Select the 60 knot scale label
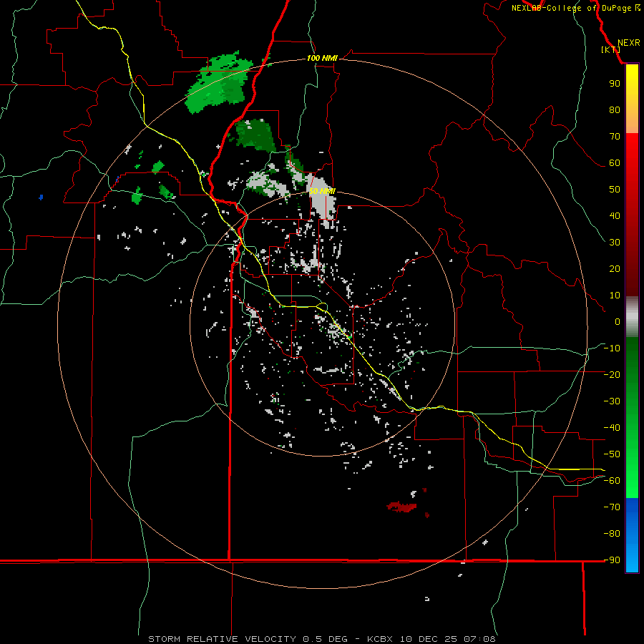 [x=615, y=162]
